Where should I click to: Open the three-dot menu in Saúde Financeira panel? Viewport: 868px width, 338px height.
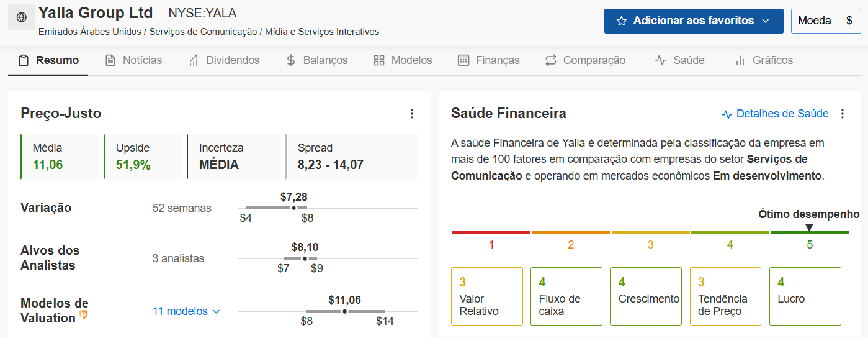click(842, 114)
